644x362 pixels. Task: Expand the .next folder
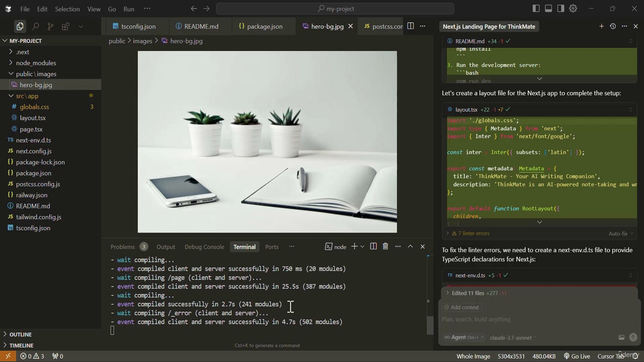pyautogui.click(x=50, y=52)
